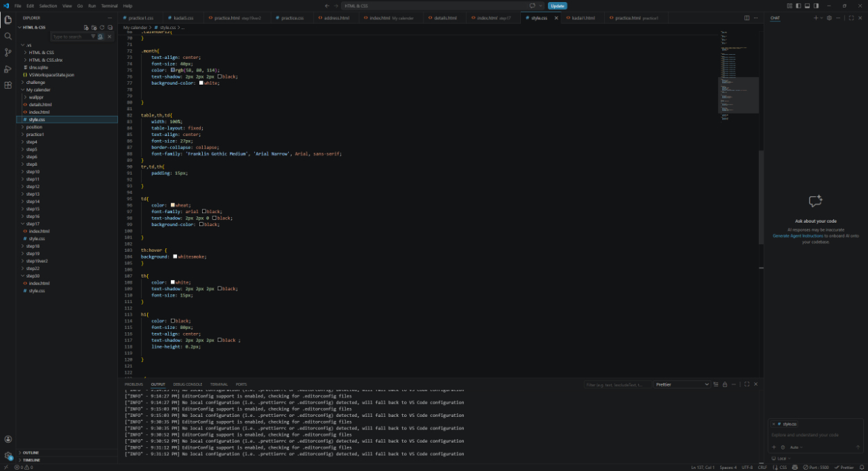The height and width of the screenshot is (471, 868).
Task: Click the Update button in title bar
Action: 557,6
